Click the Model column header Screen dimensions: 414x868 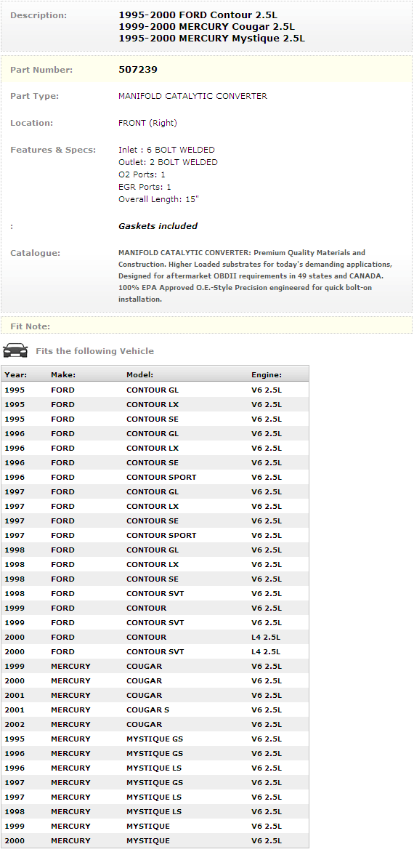(140, 375)
